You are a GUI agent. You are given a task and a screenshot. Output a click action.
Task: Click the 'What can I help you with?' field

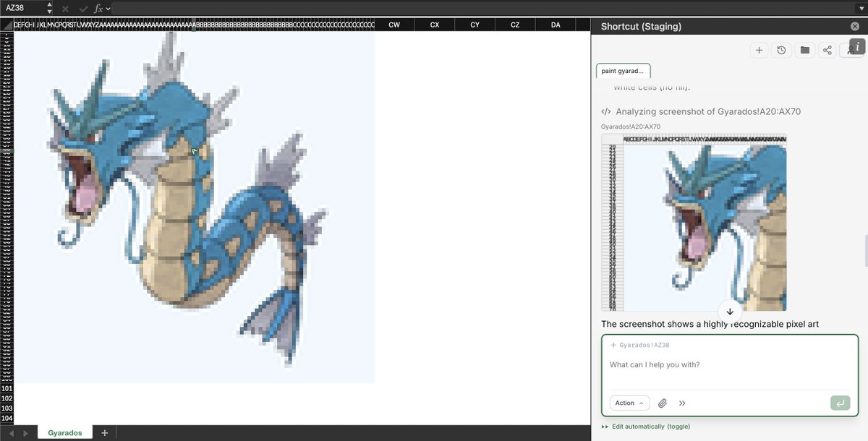click(729, 365)
